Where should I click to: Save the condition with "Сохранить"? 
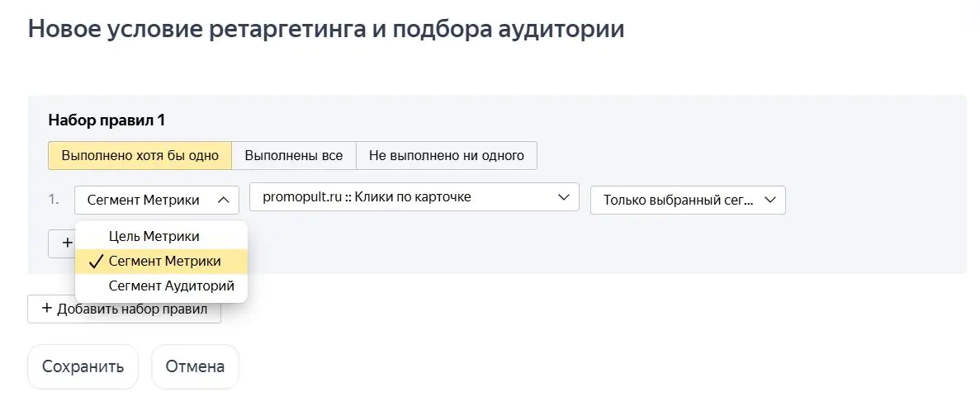(x=83, y=366)
